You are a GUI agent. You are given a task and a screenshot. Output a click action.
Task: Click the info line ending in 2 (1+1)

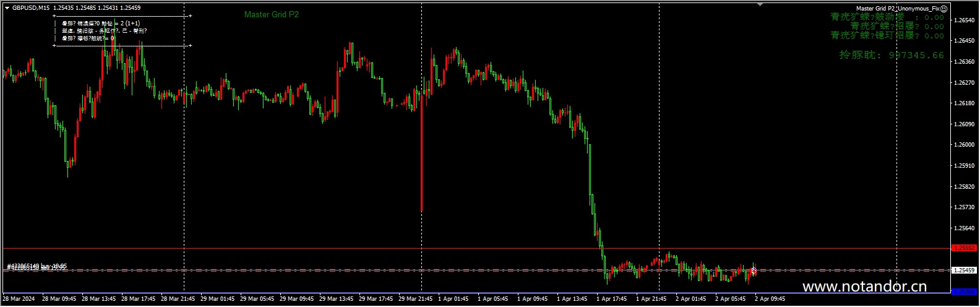pyautogui.click(x=101, y=24)
